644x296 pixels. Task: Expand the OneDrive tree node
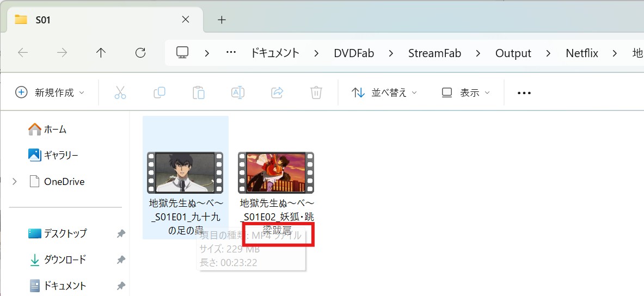(15, 181)
